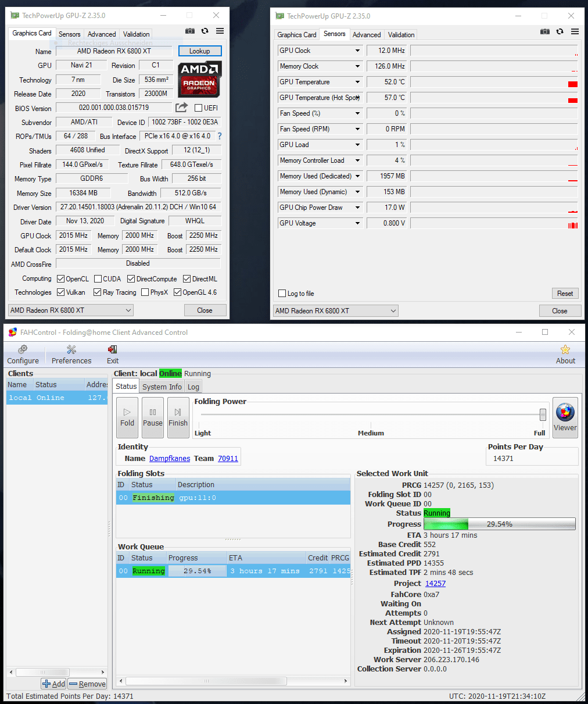Open Configure in FAHControl toolbar

coord(23,355)
